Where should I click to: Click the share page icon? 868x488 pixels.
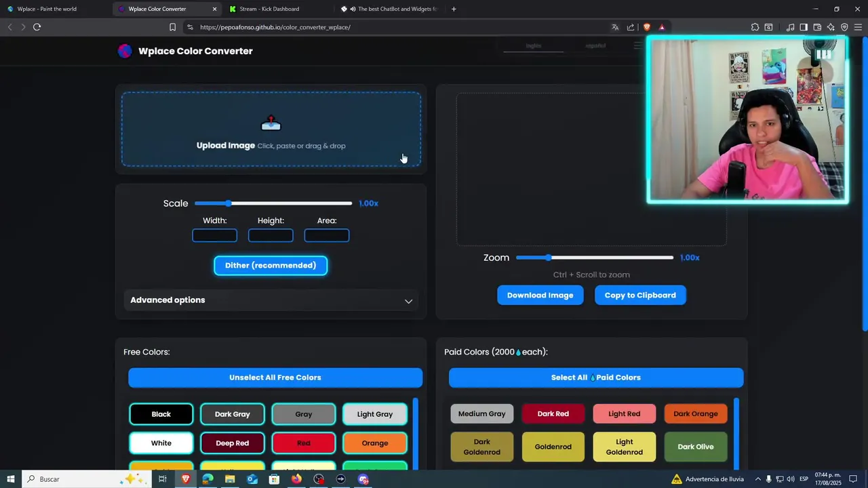[x=631, y=27]
